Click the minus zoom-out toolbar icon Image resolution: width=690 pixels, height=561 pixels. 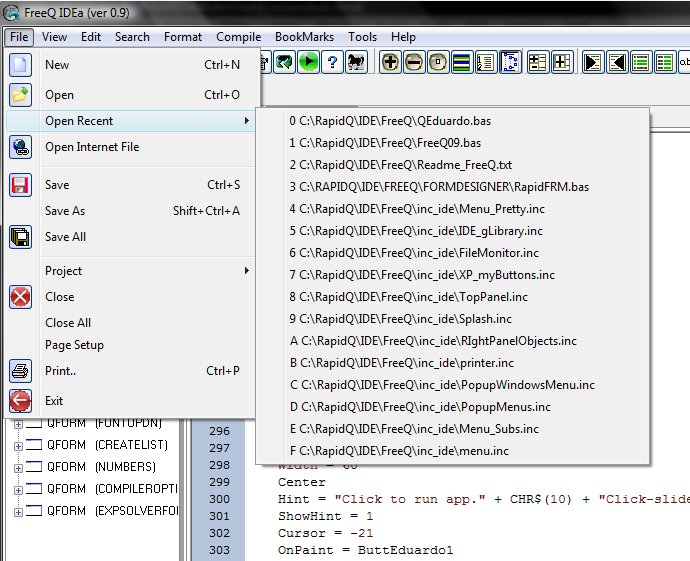pos(414,62)
